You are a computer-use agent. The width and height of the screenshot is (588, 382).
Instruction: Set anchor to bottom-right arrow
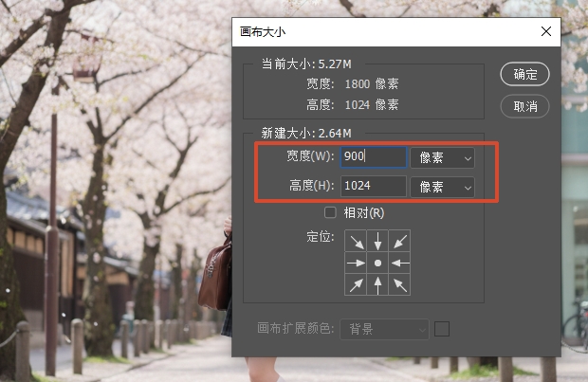[400, 284]
